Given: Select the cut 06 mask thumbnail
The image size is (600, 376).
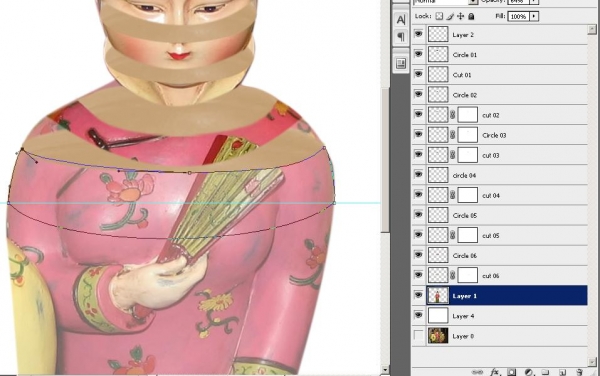Looking at the screenshot, I should pos(468,275).
